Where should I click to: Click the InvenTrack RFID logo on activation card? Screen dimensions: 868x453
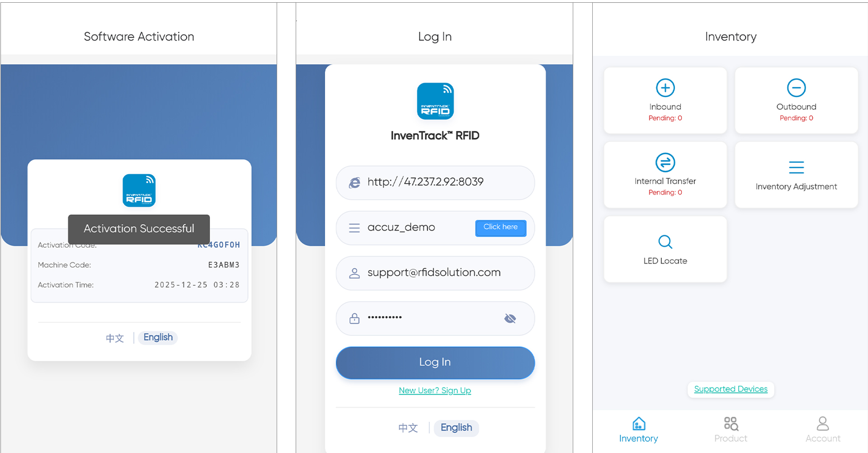point(139,190)
